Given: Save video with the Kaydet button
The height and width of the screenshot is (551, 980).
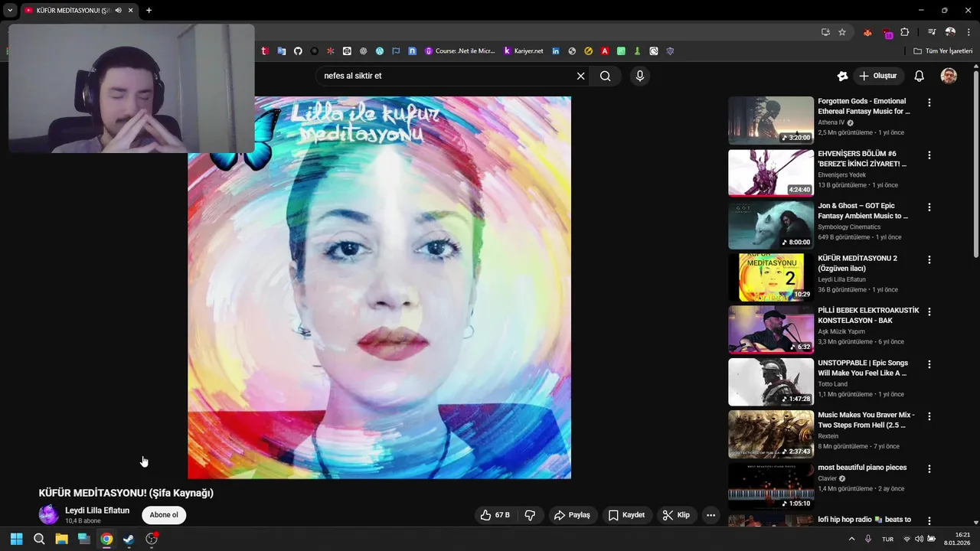Looking at the screenshot, I should (626, 515).
